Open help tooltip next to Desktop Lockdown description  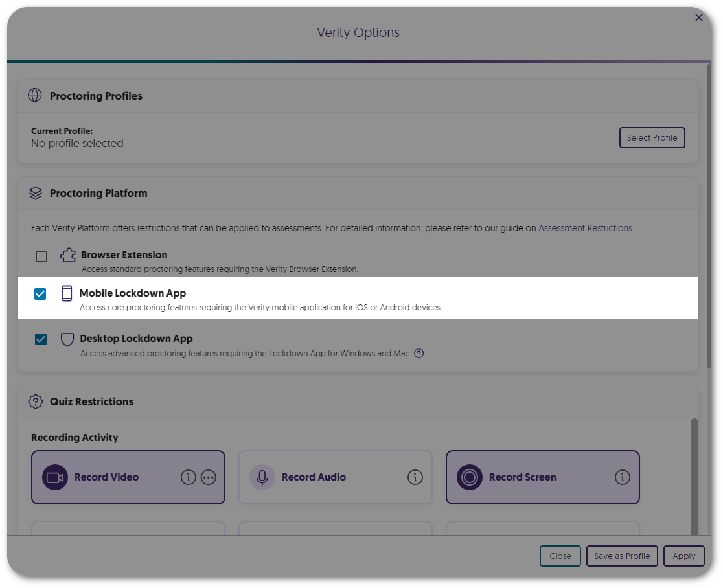tap(419, 354)
